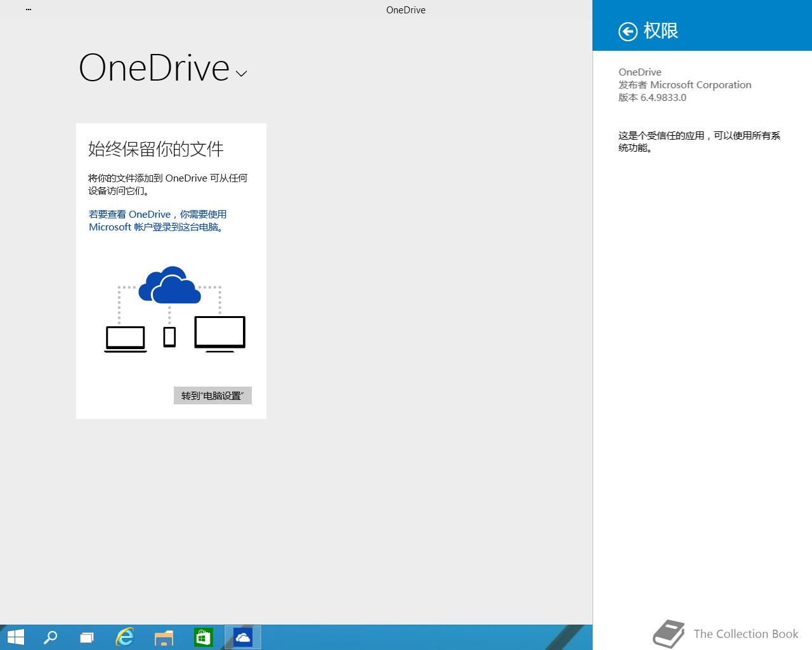Click the large OneDrive title text
This screenshot has height=650, width=812.
click(154, 68)
